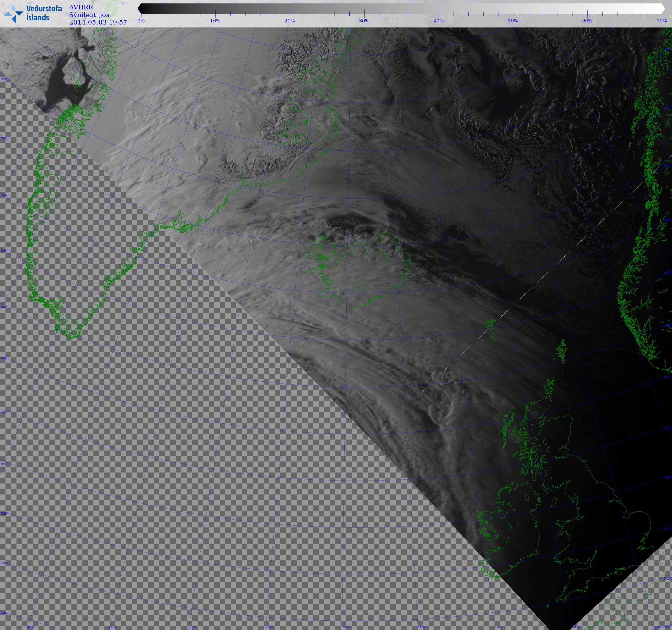Click the Veðurstofa Íslands pinwheel logo icon
The image size is (672, 630).
[x=14, y=14]
